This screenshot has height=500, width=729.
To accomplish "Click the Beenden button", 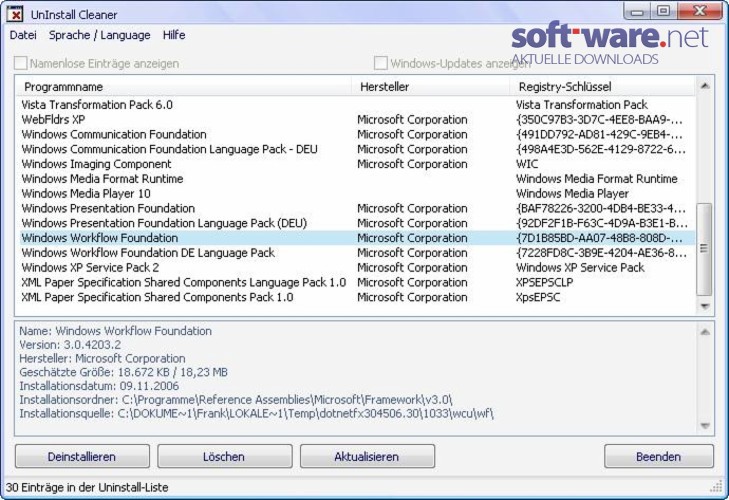I will tap(659, 456).
